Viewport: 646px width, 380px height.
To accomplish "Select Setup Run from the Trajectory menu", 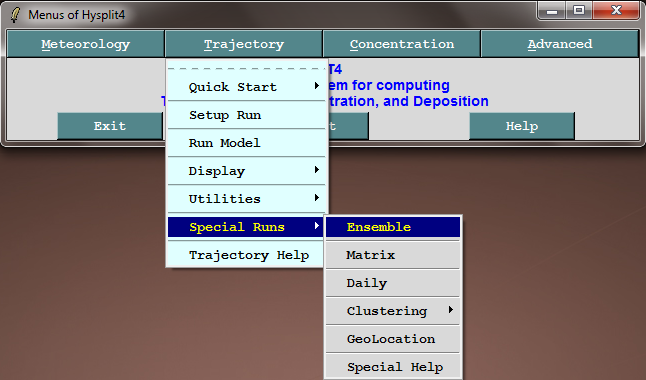I will [246, 115].
